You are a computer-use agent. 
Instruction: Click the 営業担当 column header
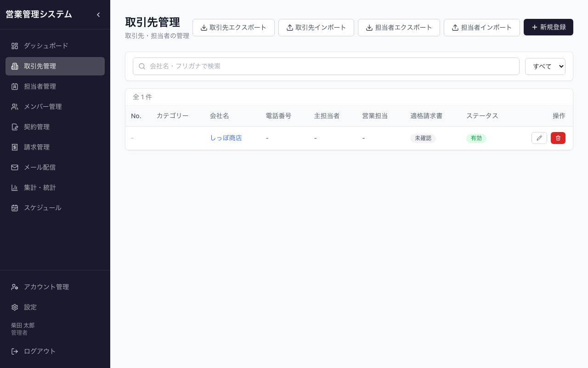(x=375, y=116)
